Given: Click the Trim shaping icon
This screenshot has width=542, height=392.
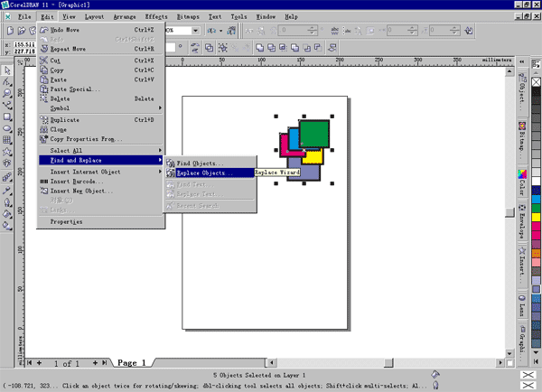Looking at the screenshot, I should pyautogui.click(x=271, y=47).
